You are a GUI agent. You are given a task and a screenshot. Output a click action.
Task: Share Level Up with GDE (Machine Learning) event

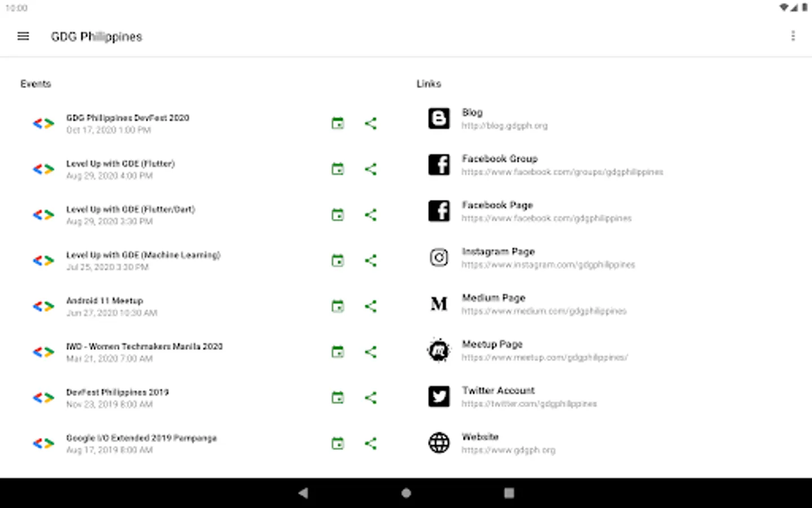click(x=370, y=260)
